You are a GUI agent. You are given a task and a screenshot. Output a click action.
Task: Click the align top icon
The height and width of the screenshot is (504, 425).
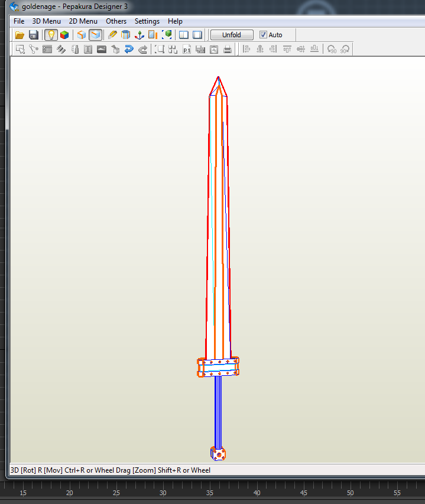click(287, 49)
